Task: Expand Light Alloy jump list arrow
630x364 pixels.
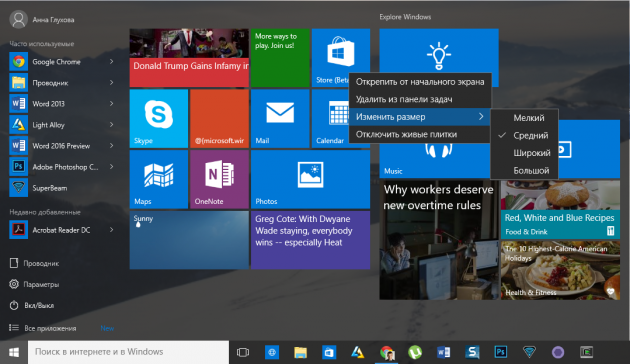Action: (x=111, y=125)
